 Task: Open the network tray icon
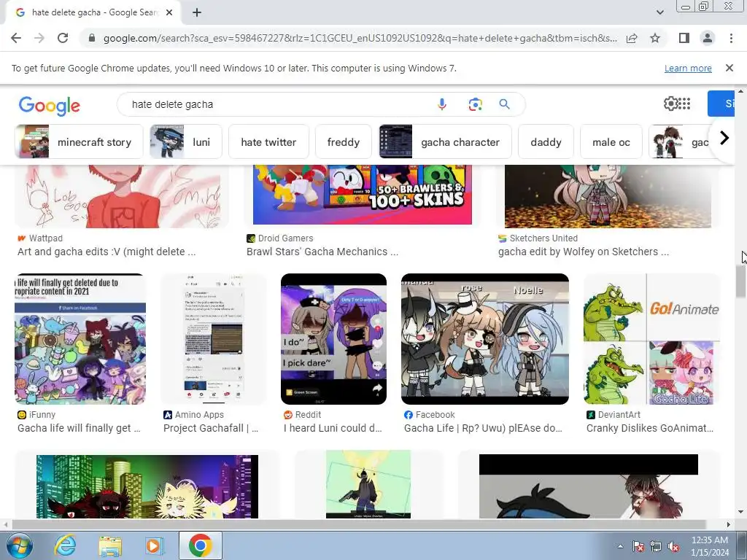pos(656,546)
